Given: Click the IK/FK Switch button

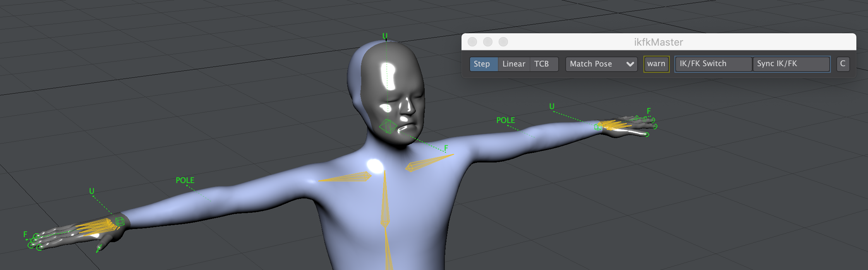Looking at the screenshot, I should point(713,64).
